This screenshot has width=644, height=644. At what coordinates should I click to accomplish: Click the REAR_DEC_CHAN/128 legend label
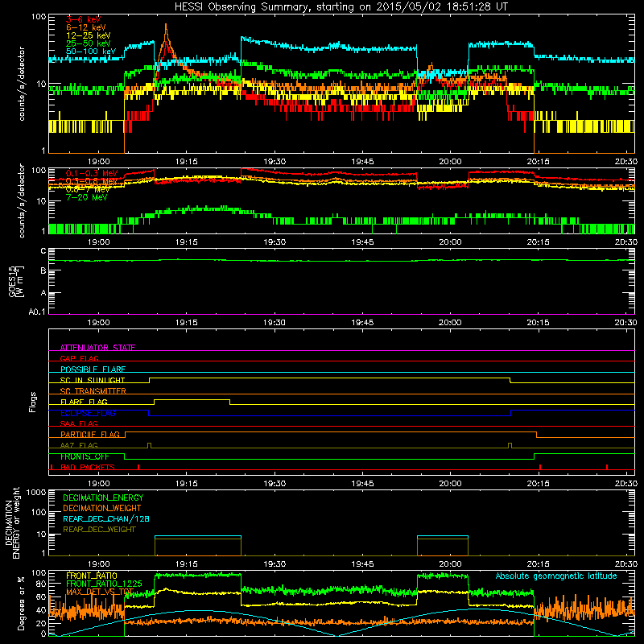click(106, 518)
